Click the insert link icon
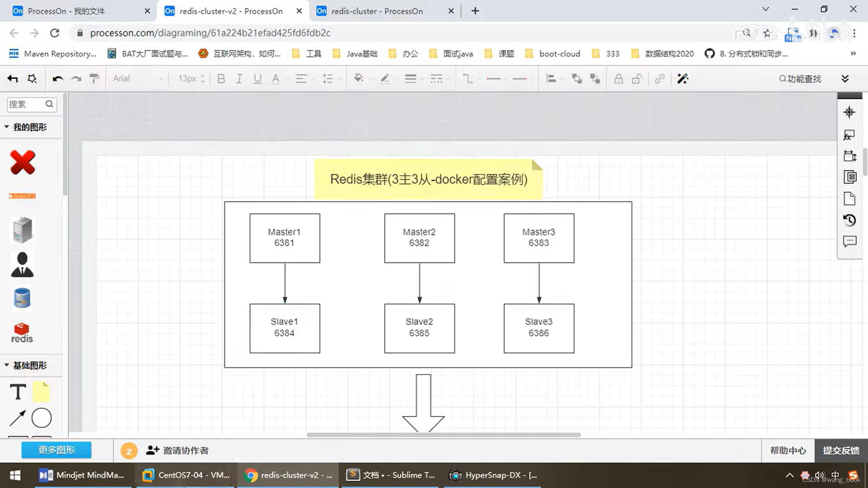Image resolution: width=868 pixels, height=488 pixels. point(660,79)
